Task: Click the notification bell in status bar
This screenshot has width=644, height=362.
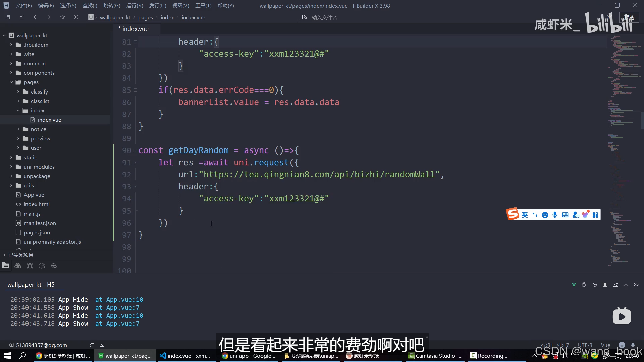Action: click(633, 345)
